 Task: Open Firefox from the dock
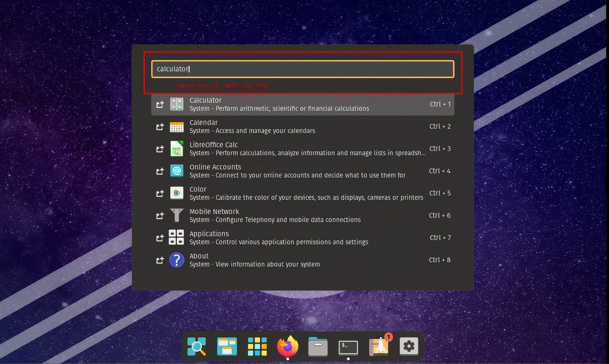[288, 346]
